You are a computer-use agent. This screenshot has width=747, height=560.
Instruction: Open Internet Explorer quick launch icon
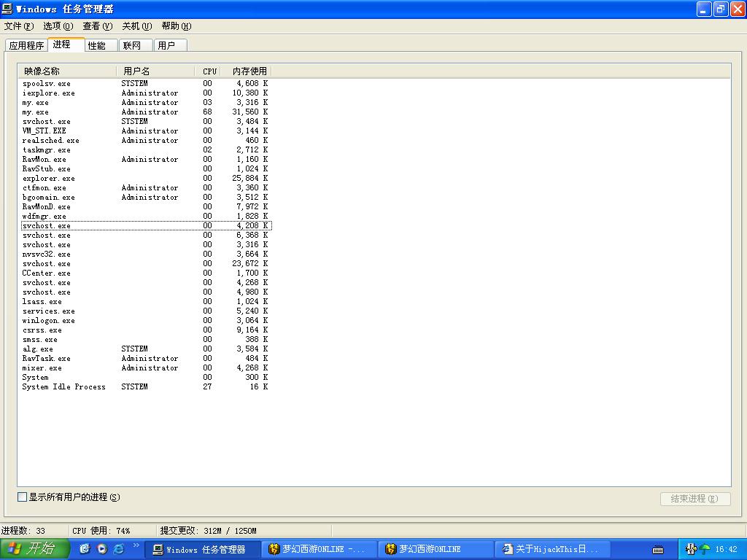[119, 549]
